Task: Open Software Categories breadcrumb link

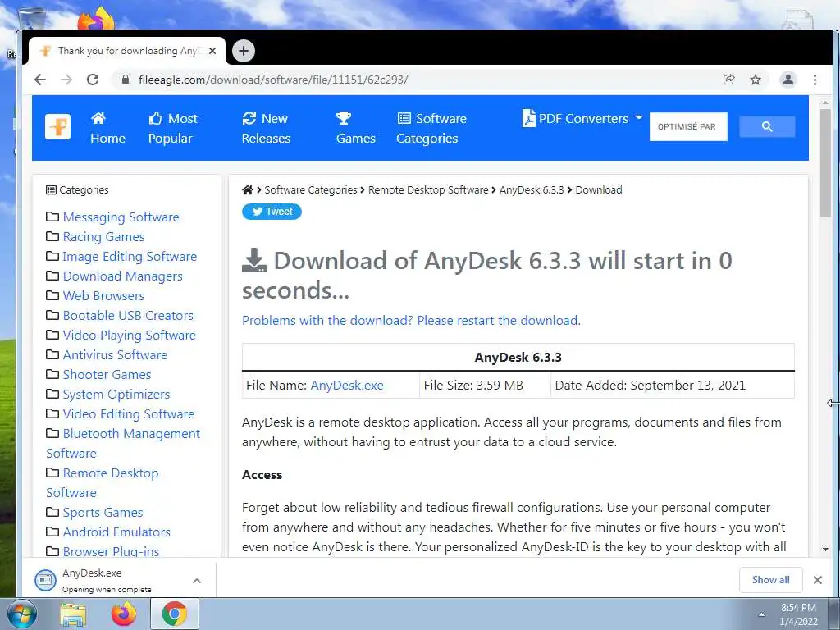Action: (311, 189)
